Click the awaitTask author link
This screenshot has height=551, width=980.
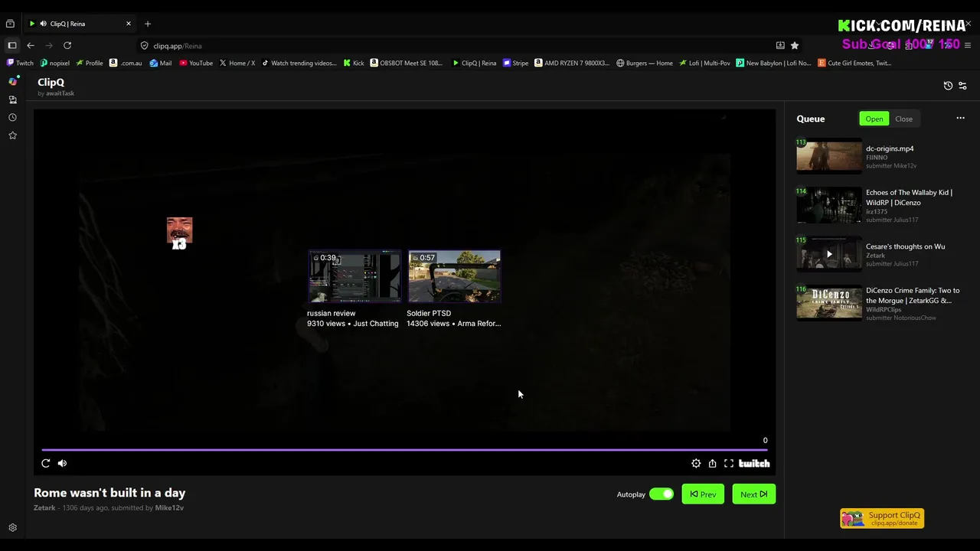click(x=60, y=93)
